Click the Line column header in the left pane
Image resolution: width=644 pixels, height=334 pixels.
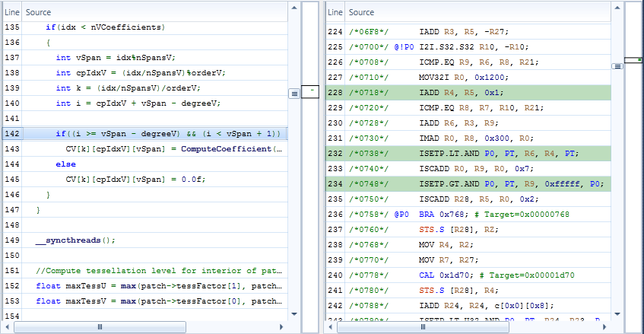(13, 12)
